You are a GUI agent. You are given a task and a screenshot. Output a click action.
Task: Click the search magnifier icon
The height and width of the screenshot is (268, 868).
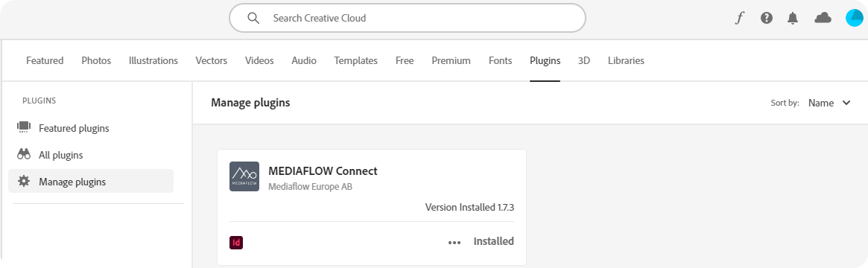click(253, 18)
